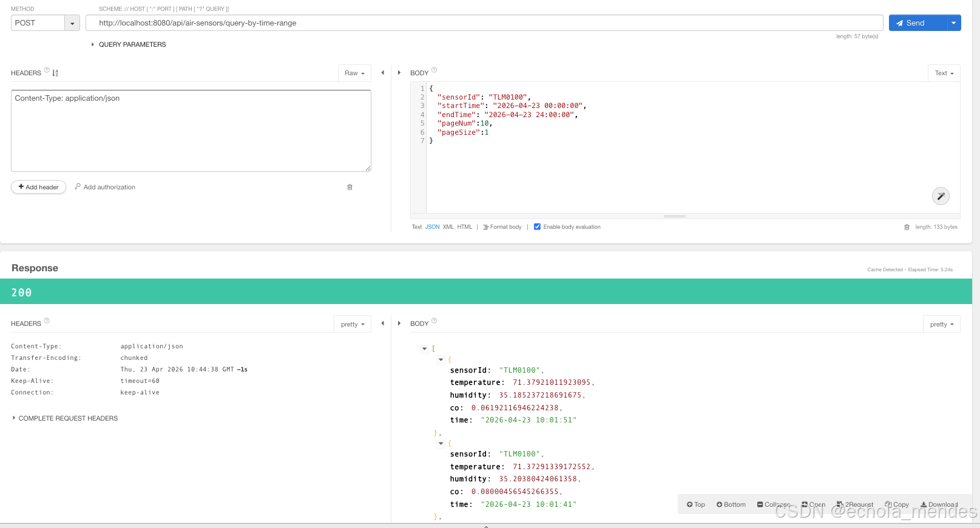Click time value "2026-04-23 10:01:41"

coord(529,504)
